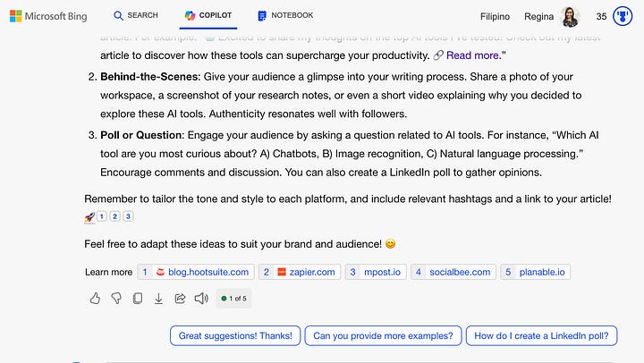Click the Notebook page icon
The image size is (644, 363).
click(x=261, y=15)
